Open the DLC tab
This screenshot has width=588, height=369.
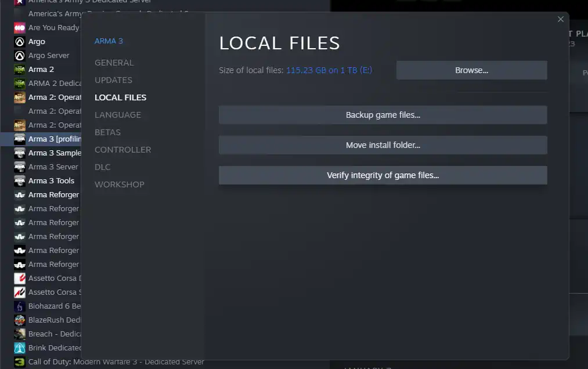(x=102, y=167)
